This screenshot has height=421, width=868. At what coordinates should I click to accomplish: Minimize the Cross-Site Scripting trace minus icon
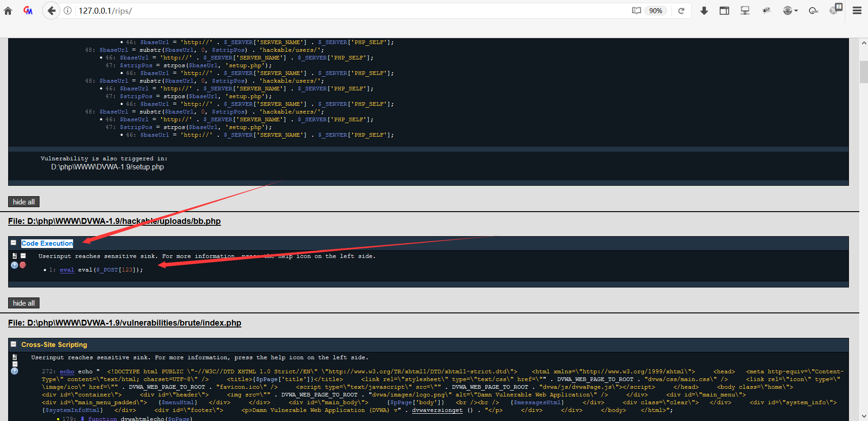coord(15,364)
